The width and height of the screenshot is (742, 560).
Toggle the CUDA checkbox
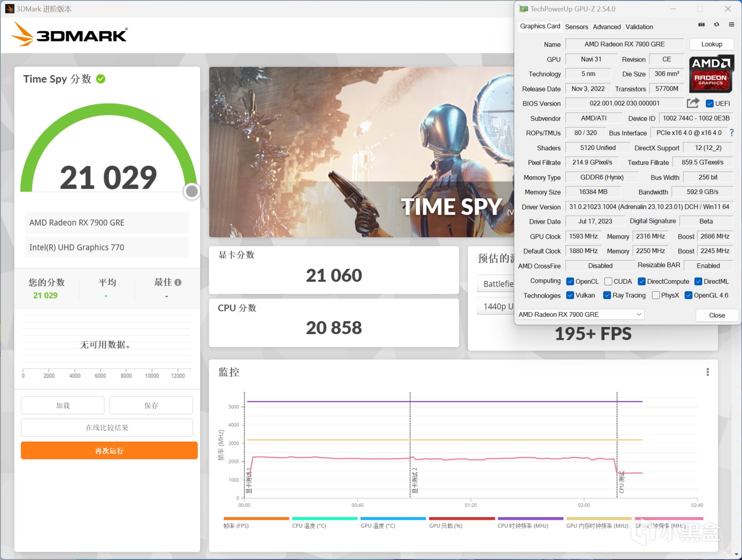[608, 282]
